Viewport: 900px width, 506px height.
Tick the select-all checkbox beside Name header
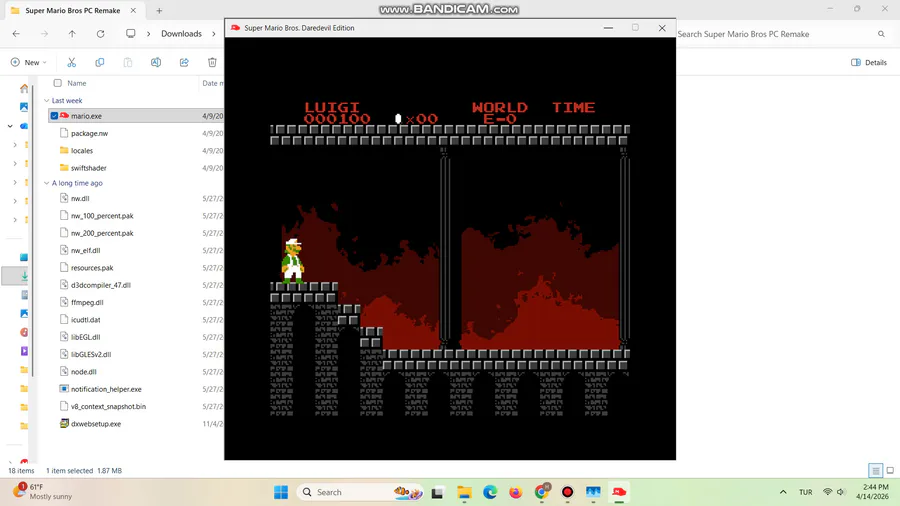coord(57,83)
